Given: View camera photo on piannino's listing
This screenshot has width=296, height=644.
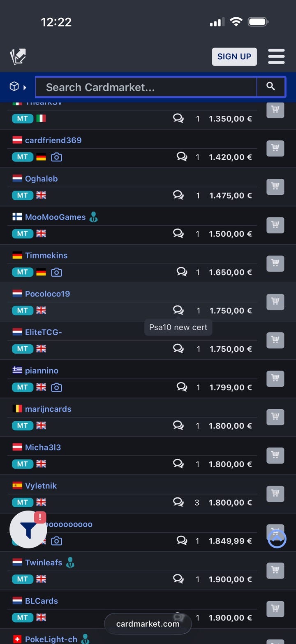Looking at the screenshot, I should [x=56, y=387].
